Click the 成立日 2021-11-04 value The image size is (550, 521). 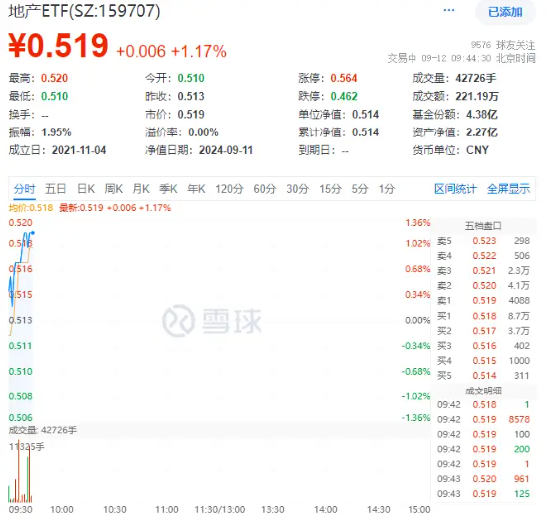click(x=79, y=151)
